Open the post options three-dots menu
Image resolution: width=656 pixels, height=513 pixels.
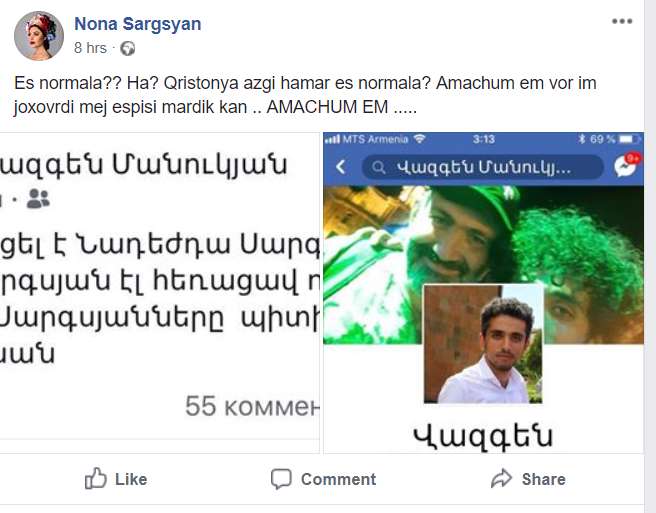pyautogui.click(x=622, y=21)
